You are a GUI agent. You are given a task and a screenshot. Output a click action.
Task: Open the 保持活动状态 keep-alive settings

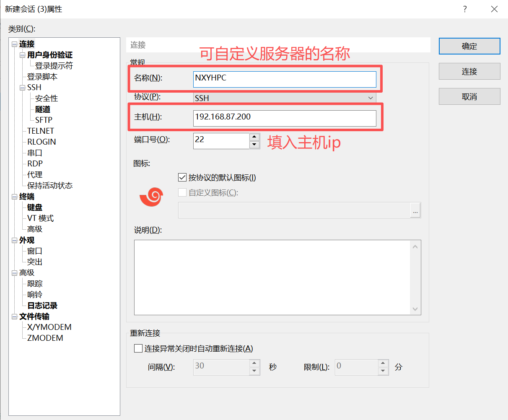pos(50,185)
